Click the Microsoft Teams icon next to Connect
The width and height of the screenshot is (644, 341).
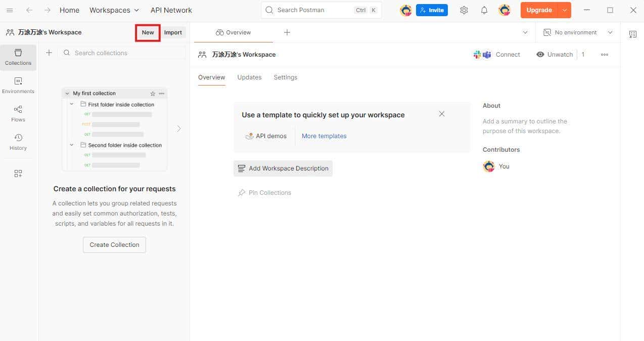(486, 54)
